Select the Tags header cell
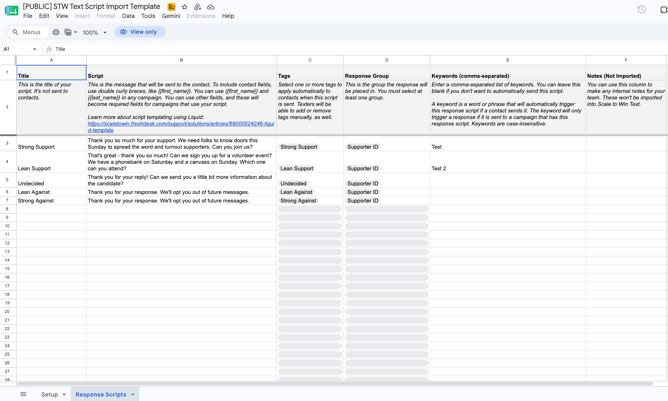 pos(310,72)
